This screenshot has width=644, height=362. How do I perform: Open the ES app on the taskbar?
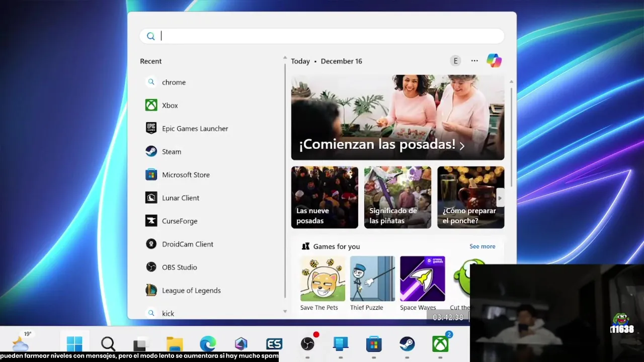click(x=274, y=344)
